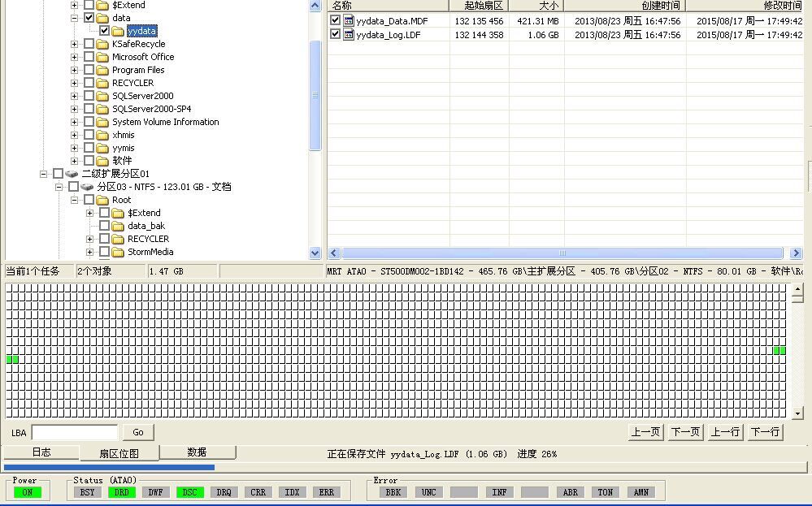Click the 下一行 button
Viewport: 812px width, 506px height.
[765, 431]
